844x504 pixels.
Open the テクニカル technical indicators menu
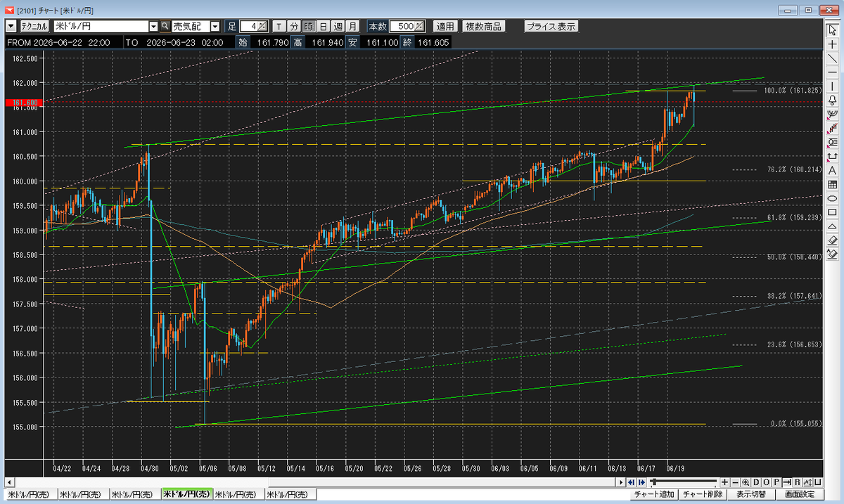(x=34, y=26)
